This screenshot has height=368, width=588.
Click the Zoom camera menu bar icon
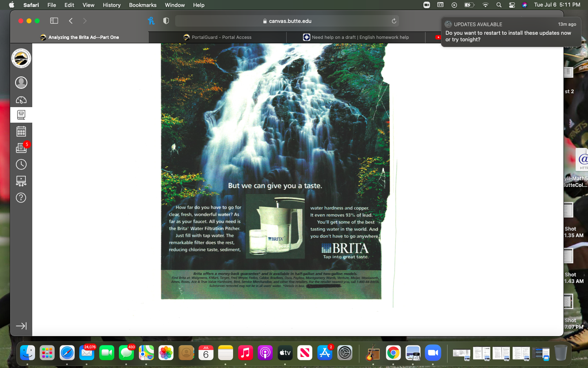427,5
